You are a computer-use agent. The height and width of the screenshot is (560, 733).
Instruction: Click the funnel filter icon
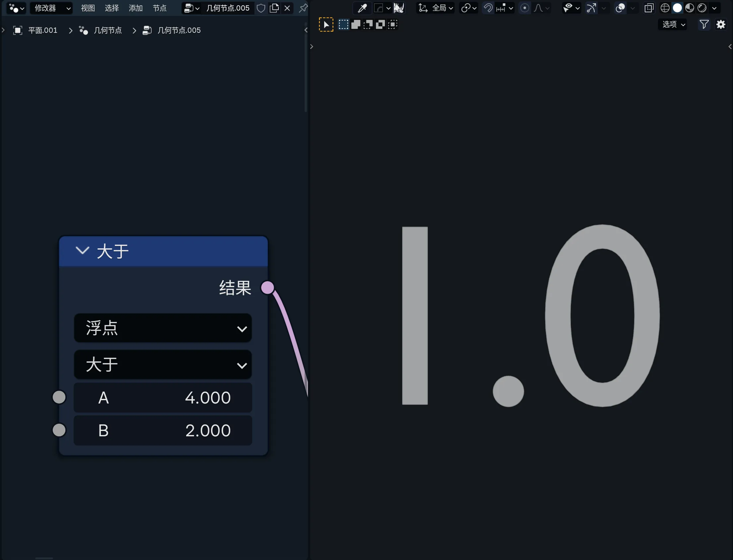click(704, 24)
